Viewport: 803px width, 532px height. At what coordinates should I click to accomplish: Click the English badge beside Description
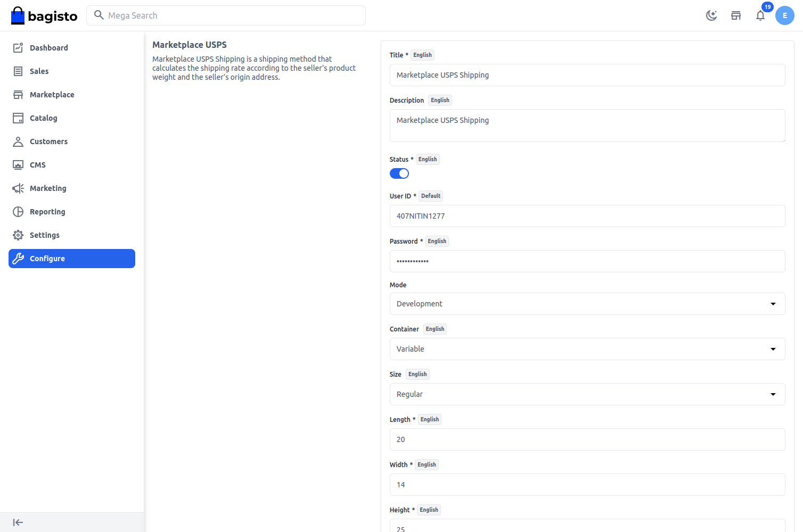[440, 100]
